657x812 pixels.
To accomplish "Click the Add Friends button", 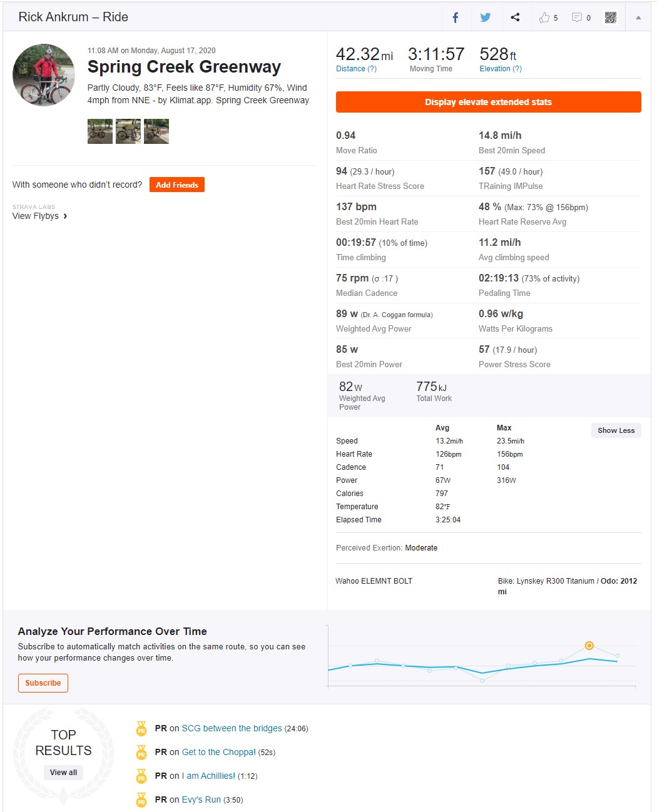I will (177, 185).
